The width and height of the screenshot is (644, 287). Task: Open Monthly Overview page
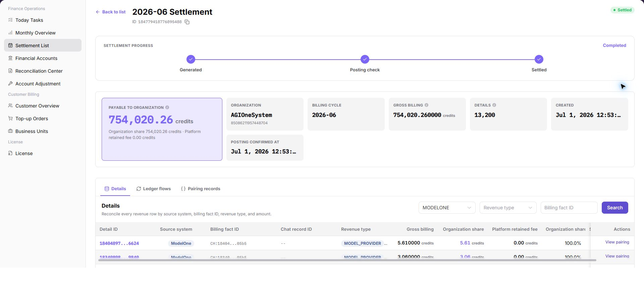click(43, 33)
